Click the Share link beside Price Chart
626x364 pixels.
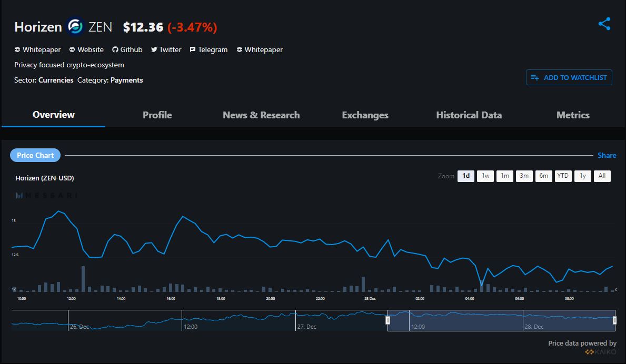click(607, 155)
